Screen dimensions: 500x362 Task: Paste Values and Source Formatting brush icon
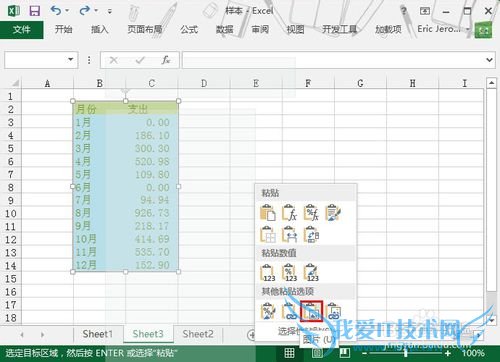[x=311, y=273]
